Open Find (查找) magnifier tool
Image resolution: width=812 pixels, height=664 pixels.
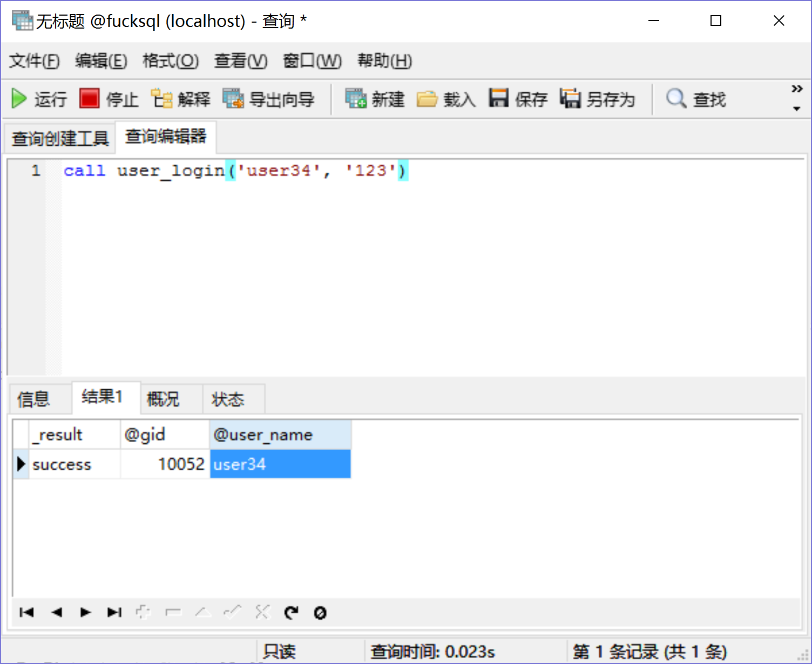click(x=676, y=99)
